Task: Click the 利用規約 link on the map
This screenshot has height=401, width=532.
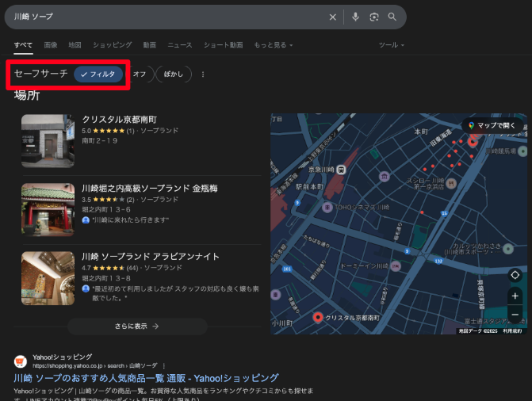Action: (512, 331)
